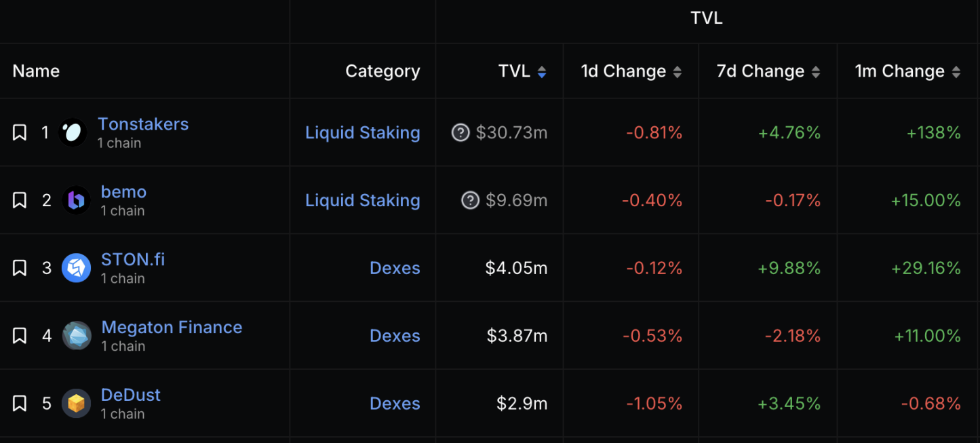The width and height of the screenshot is (980, 443).
Task: Open Dexes category in DeDust row
Action: point(395,404)
